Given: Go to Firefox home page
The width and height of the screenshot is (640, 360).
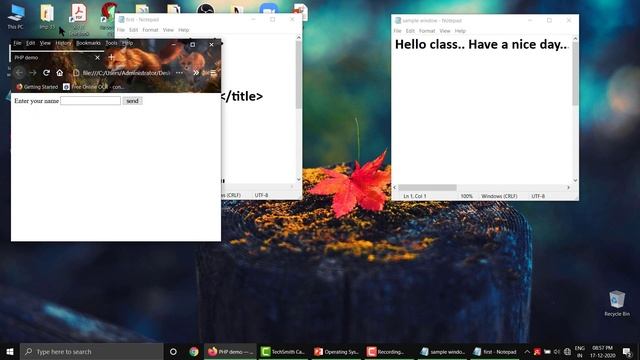Looking at the screenshot, I should (60, 73).
